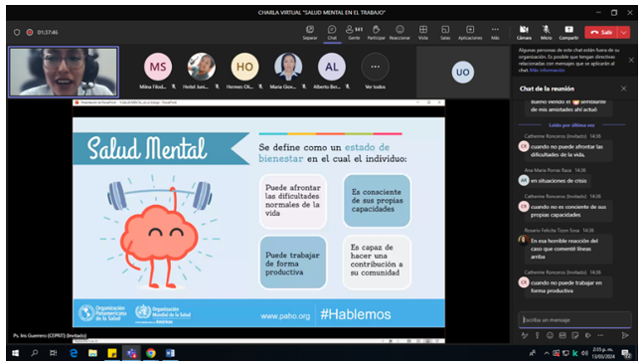The width and height of the screenshot is (644, 363).
Task: Set message priority exclamation icon
Action: pos(538,335)
